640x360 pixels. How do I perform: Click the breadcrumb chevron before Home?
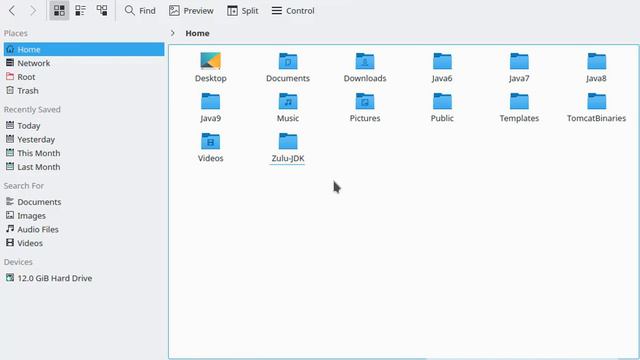173,33
